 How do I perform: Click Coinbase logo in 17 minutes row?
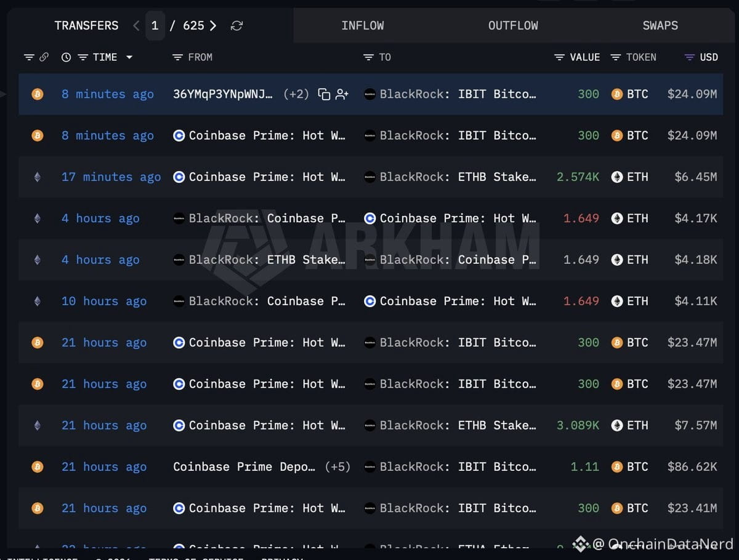click(179, 177)
